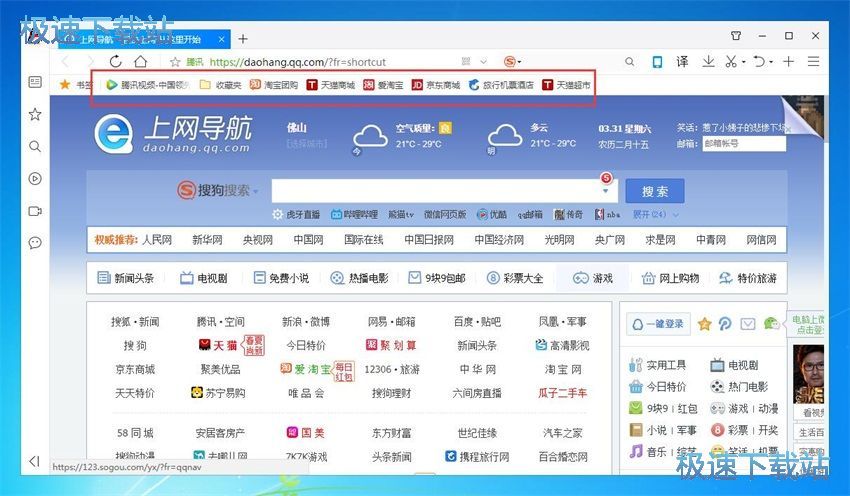Image resolution: width=850 pixels, height=496 pixels.
Task: Close the 上网导航 browser tab
Action: pyautogui.click(x=221, y=39)
